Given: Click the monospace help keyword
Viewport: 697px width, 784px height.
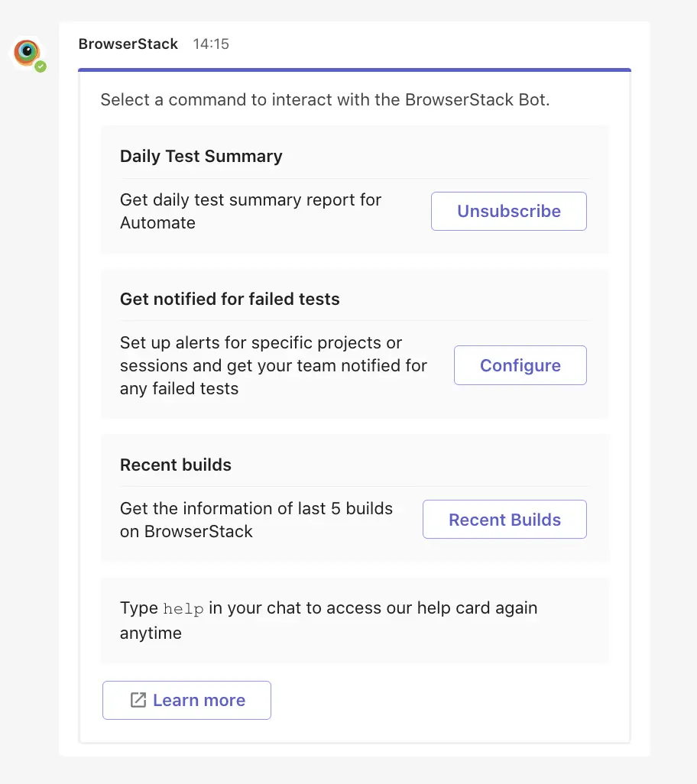Looking at the screenshot, I should point(183,609).
